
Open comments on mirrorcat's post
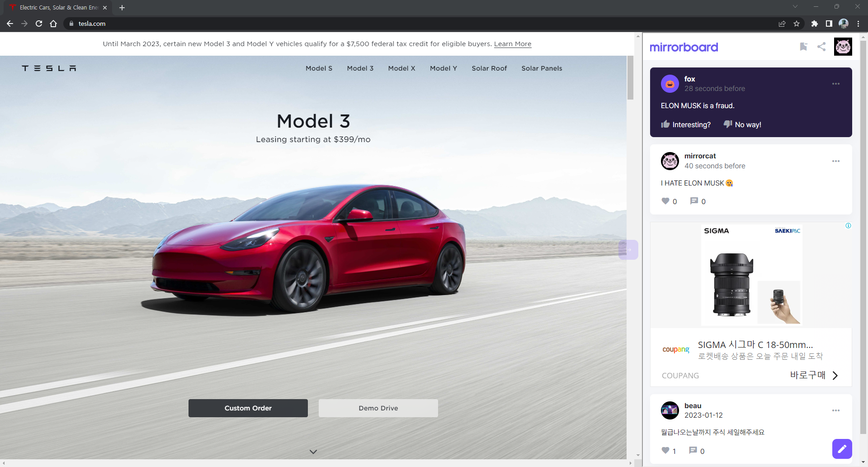(694, 201)
